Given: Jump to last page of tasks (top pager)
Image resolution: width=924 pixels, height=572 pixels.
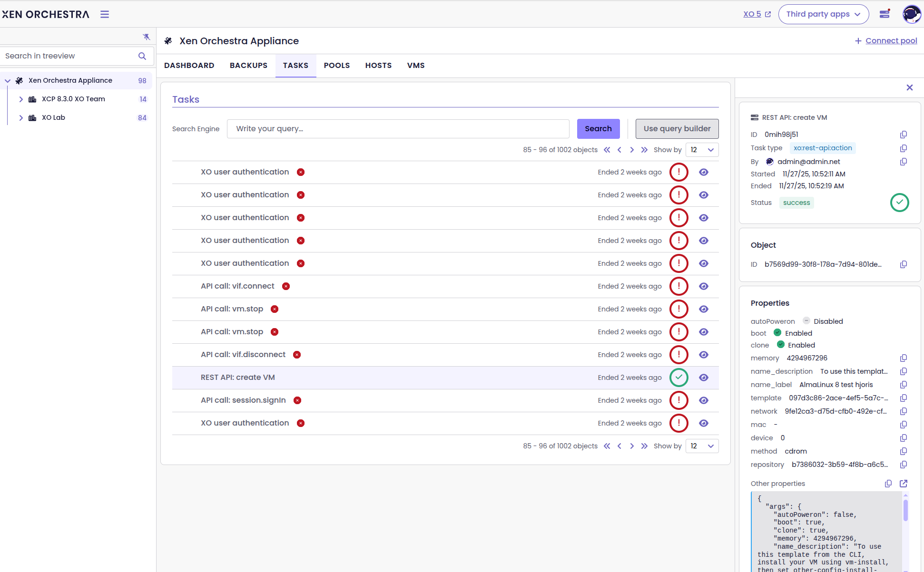Looking at the screenshot, I should pyautogui.click(x=644, y=150).
